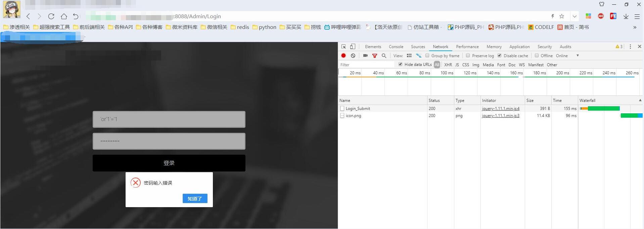The image size is (644, 229).
Task: Open the python bookmark folder
Action: click(264, 27)
